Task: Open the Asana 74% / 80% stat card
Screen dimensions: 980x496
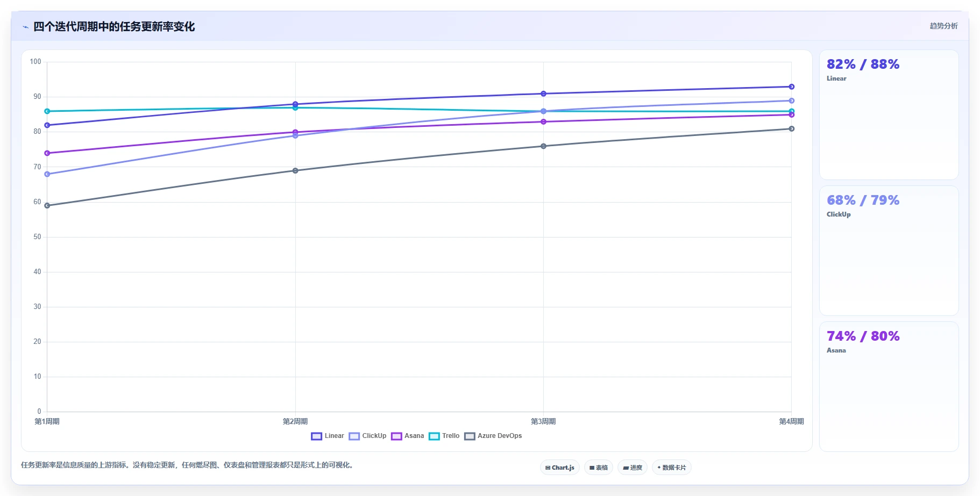Action: click(x=889, y=387)
